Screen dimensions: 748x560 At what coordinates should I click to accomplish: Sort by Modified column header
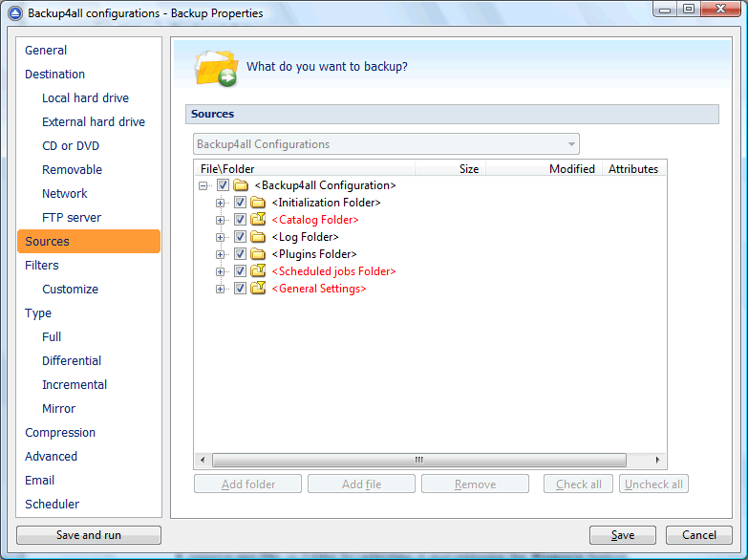[544, 168]
